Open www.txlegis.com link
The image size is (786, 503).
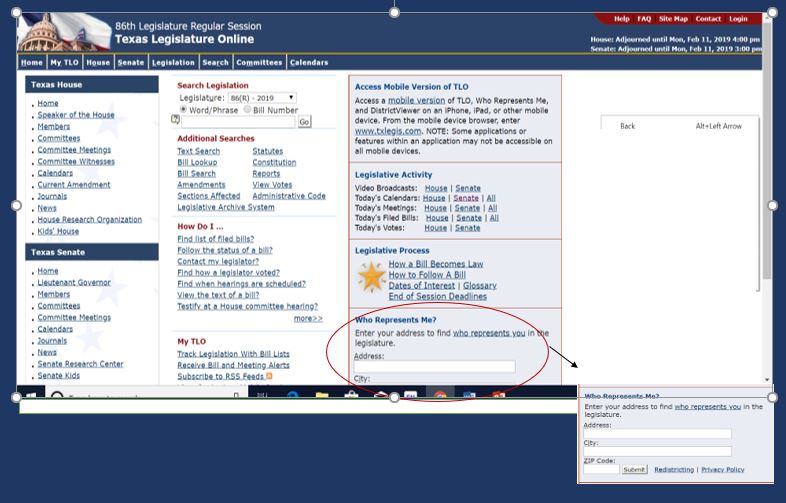click(387, 131)
